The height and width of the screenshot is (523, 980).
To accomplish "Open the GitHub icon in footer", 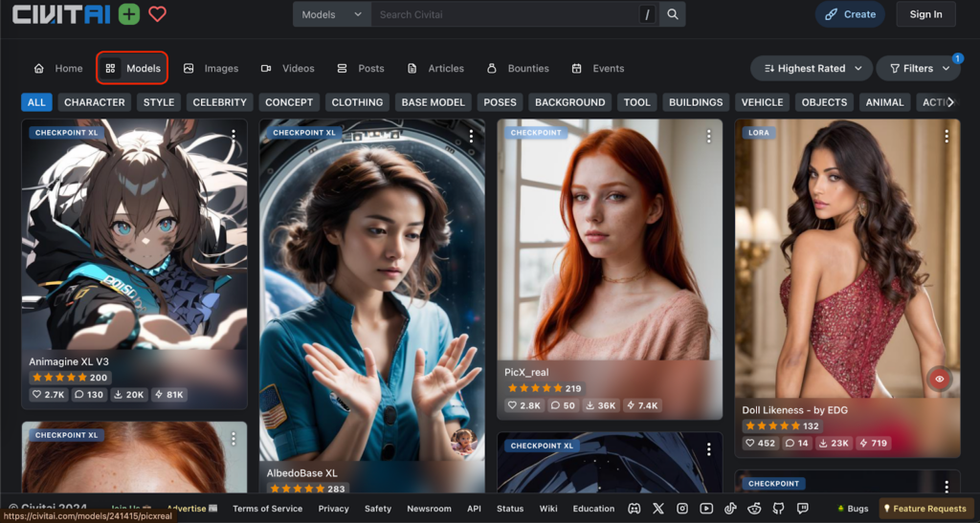I will click(x=778, y=509).
